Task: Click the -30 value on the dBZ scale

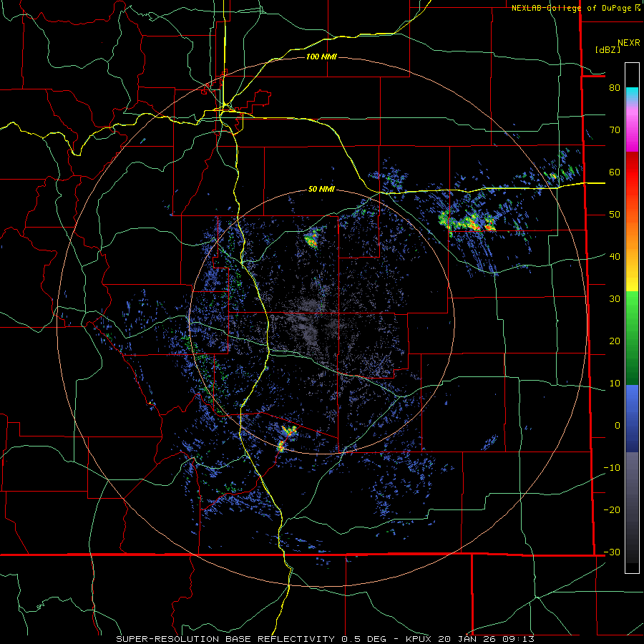Action: pos(612,552)
